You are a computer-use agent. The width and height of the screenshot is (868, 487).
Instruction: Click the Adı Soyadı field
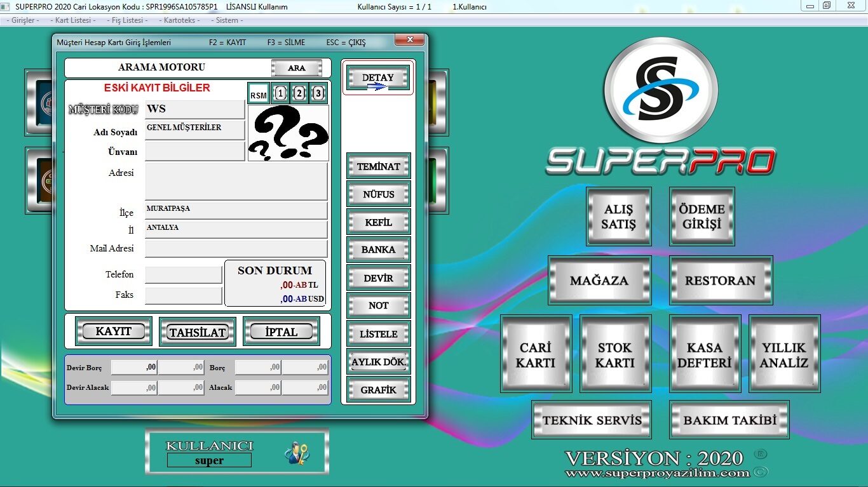[195, 130]
